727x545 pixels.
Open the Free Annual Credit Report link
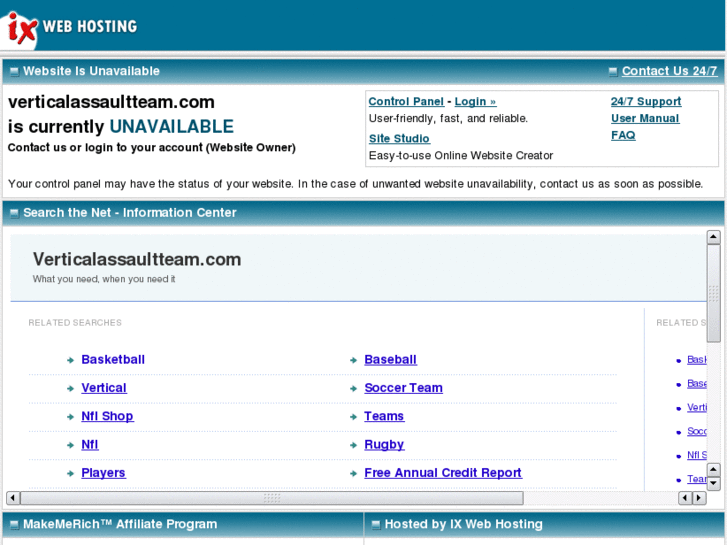point(443,473)
